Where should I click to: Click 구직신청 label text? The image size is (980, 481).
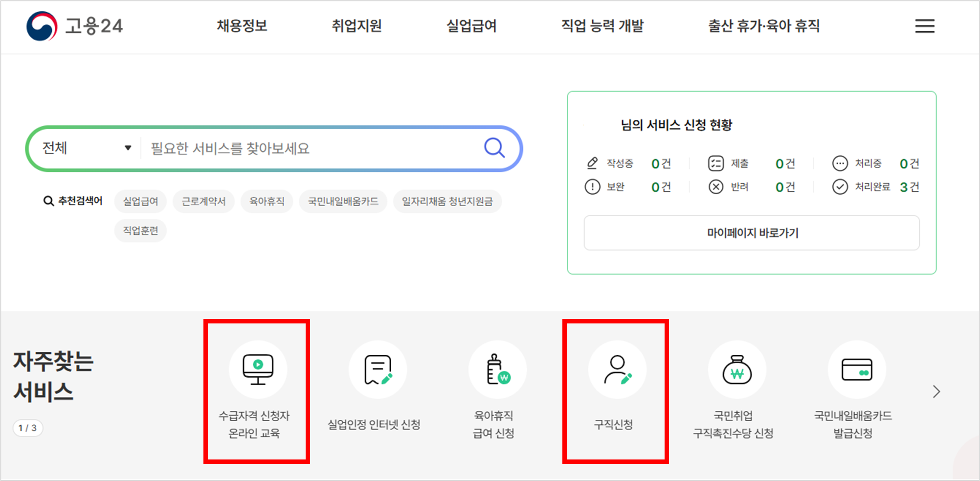point(614,424)
